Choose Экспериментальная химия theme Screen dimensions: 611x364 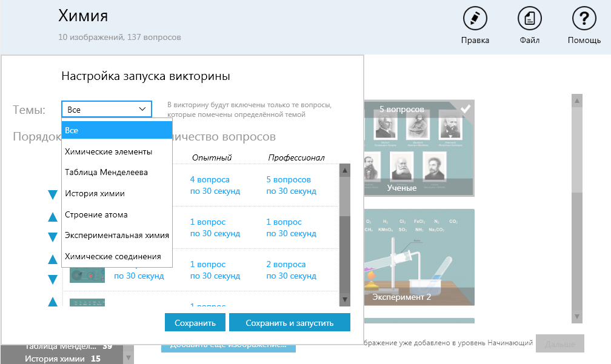click(x=117, y=236)
